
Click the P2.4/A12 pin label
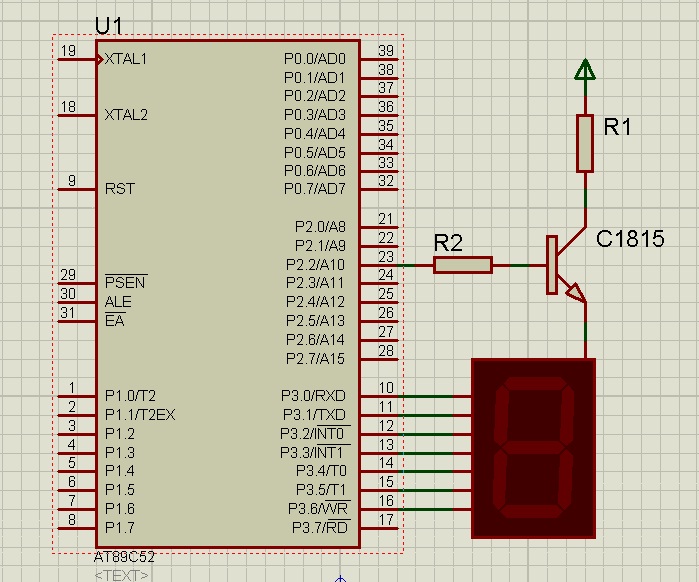[315, 302]
